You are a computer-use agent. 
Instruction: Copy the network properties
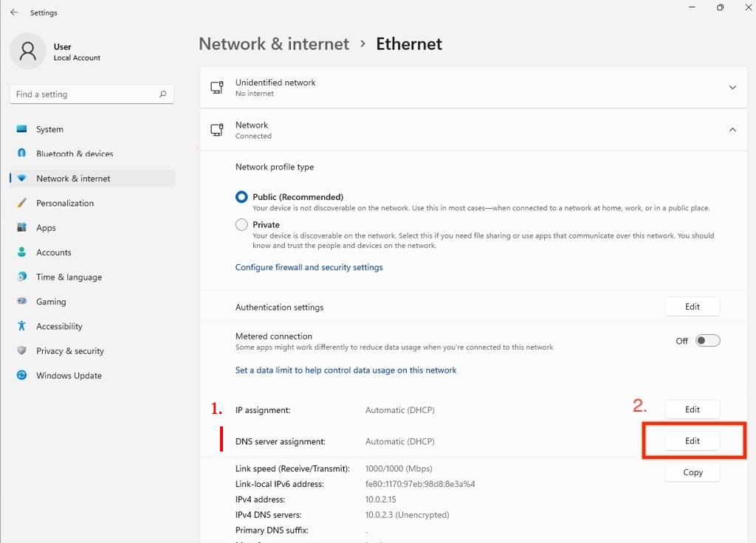[x=692, y=472]
